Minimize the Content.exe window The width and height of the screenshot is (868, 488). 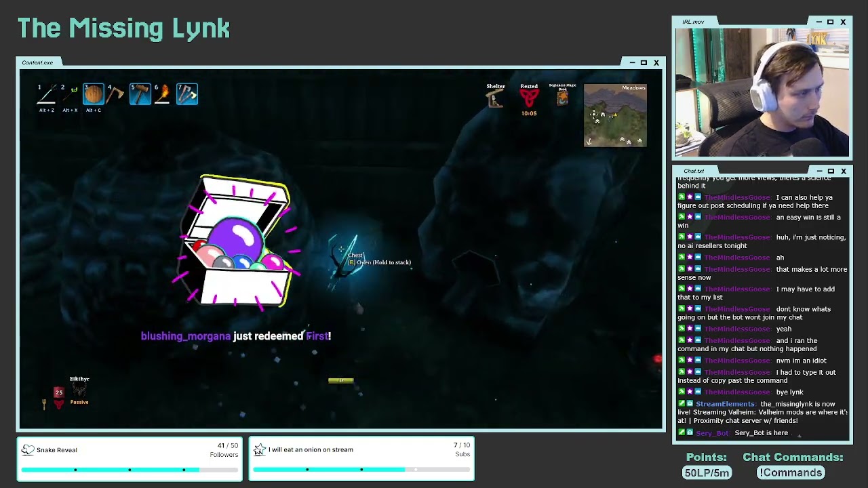632,62
